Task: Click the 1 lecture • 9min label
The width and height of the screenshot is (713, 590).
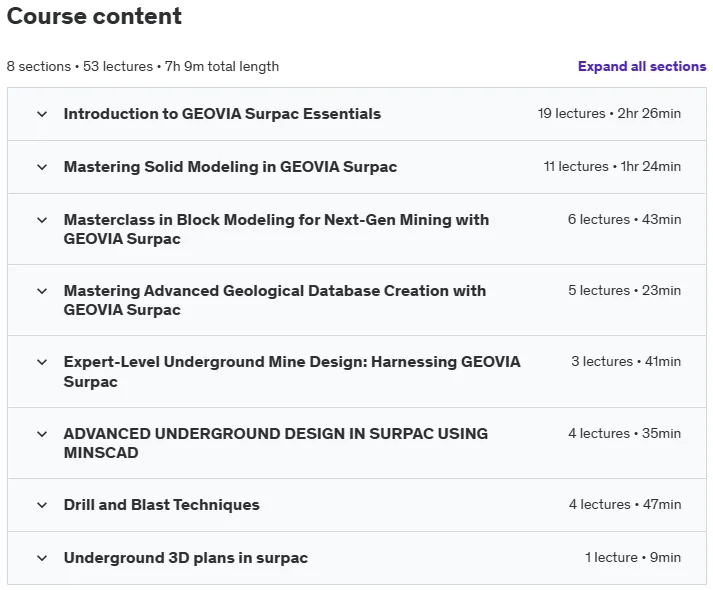Action: tap(633, 557)
